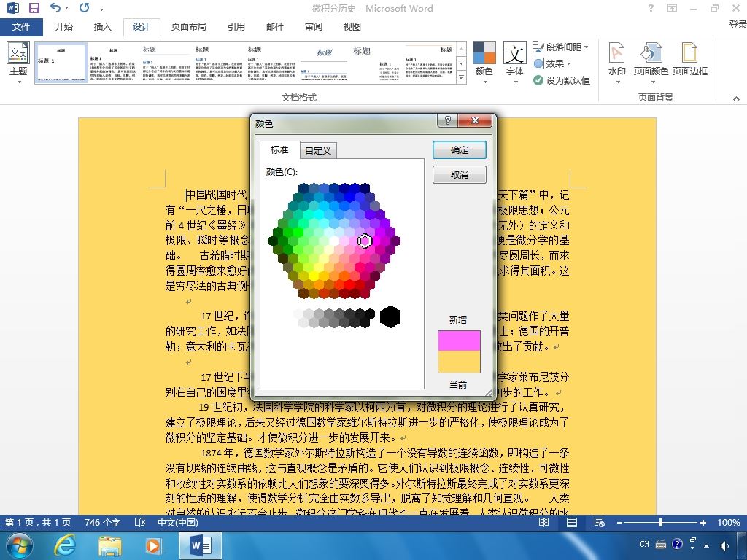747x560 pixels.
Task: Switch to the 插入 (Insert) tab
Action: (102, 27)
